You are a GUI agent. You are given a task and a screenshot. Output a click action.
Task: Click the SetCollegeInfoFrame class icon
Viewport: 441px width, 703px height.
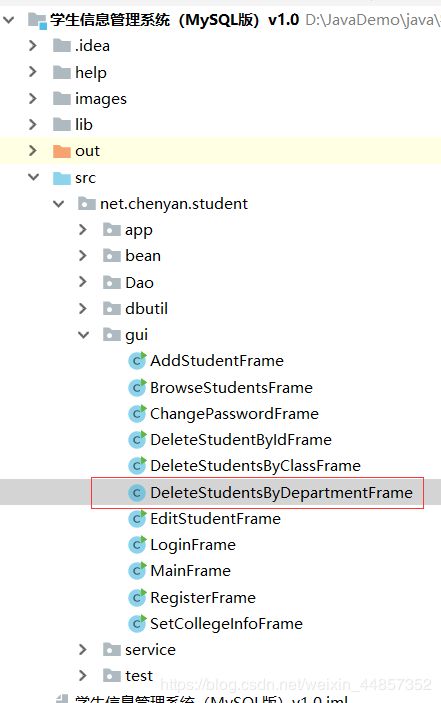point(137,623)
